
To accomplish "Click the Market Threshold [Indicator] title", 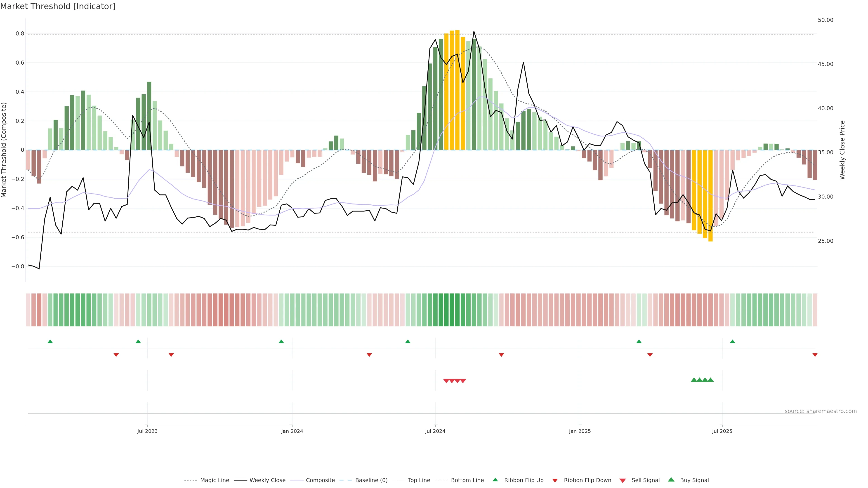I will point(58,6).
